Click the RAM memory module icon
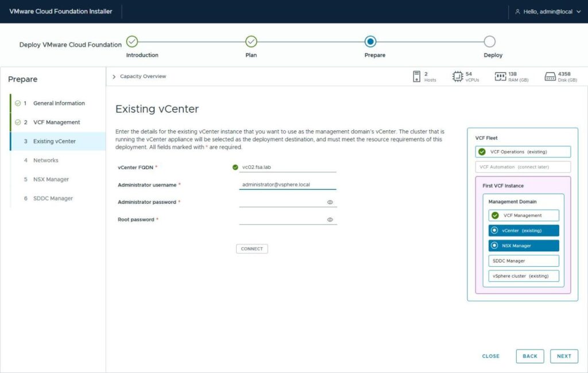The width and height of the screenshot is (588, 373). (x=500, y=76)
